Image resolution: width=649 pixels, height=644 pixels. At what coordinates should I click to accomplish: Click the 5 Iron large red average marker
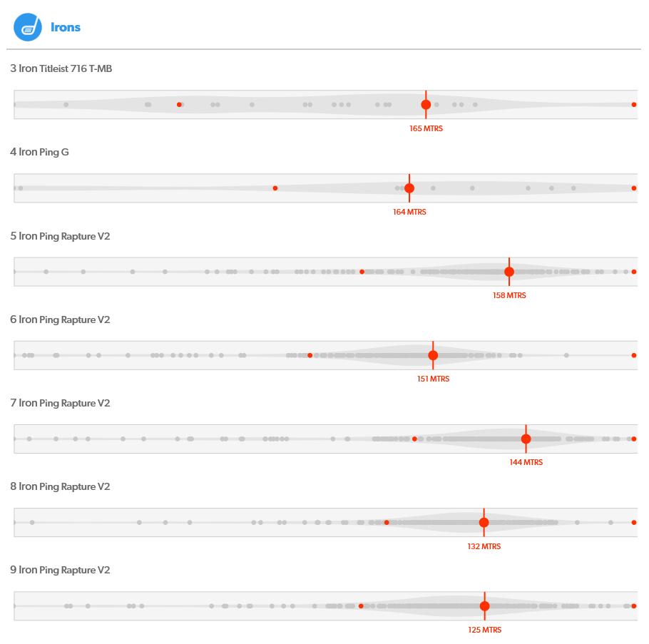(x=509, y=272)
